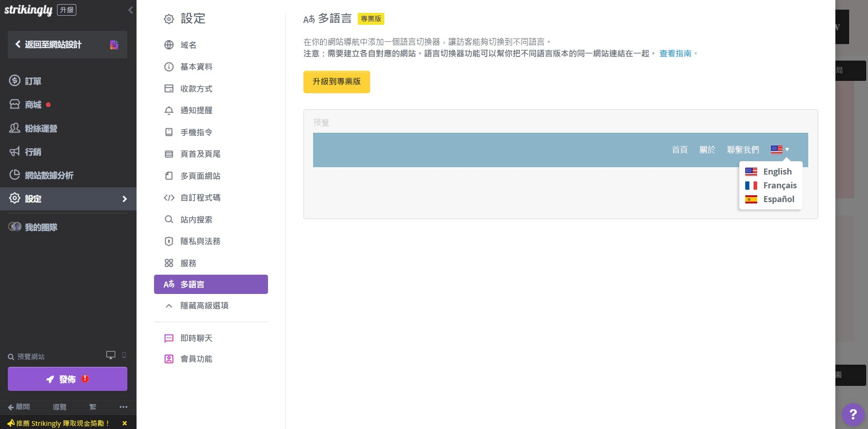Go back via 返回至網站設計 button

(x=53, y=45)
